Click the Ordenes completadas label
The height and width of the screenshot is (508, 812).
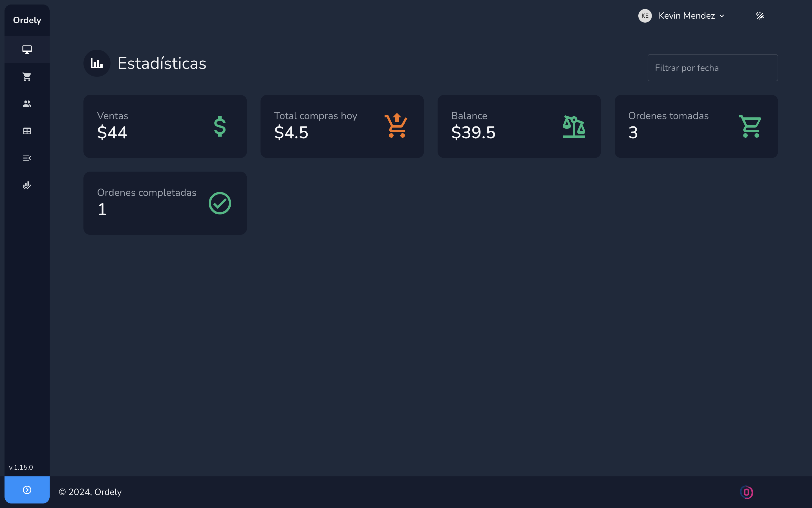click(x=147, y=192)
